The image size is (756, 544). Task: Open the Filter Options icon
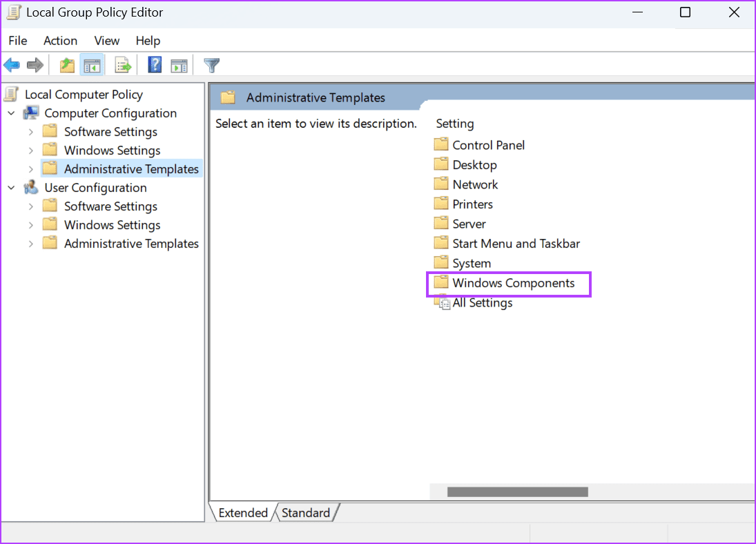pyautogui.click(x=211, y=64)
